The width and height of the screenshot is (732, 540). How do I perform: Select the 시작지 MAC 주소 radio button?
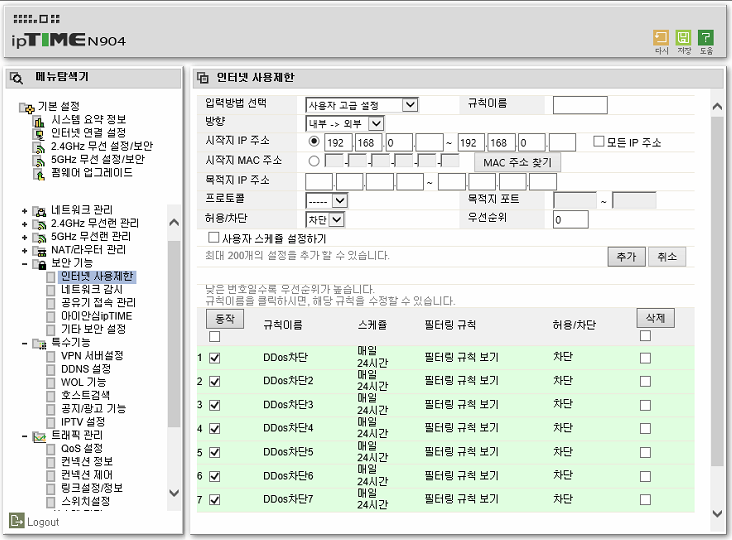click(x=314, y=161)
